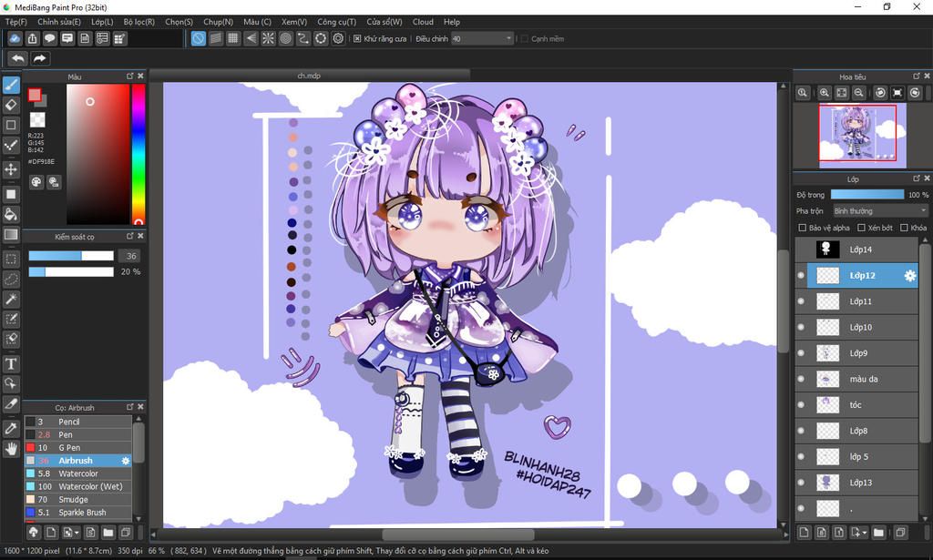Create a new layer at the panel bottom

pos(804,532)
